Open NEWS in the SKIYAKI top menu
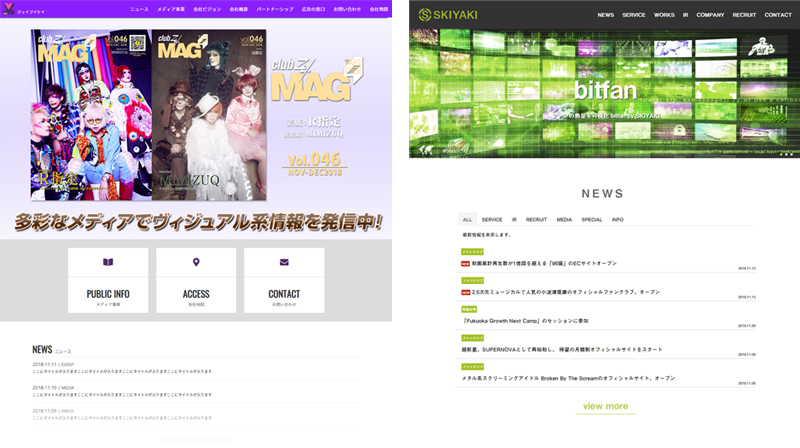 [x=606, y=15]
